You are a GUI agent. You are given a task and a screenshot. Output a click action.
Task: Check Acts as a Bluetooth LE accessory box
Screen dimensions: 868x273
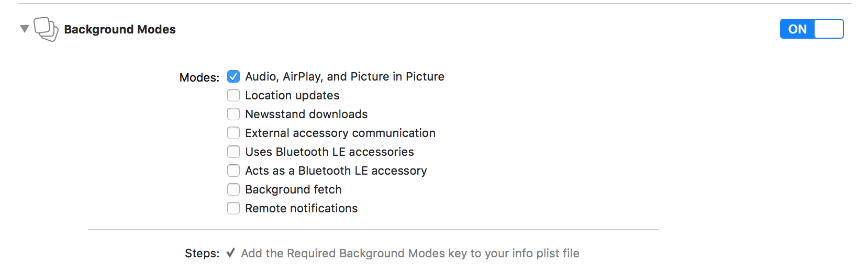pyautogui.click(x=233, y=170)
